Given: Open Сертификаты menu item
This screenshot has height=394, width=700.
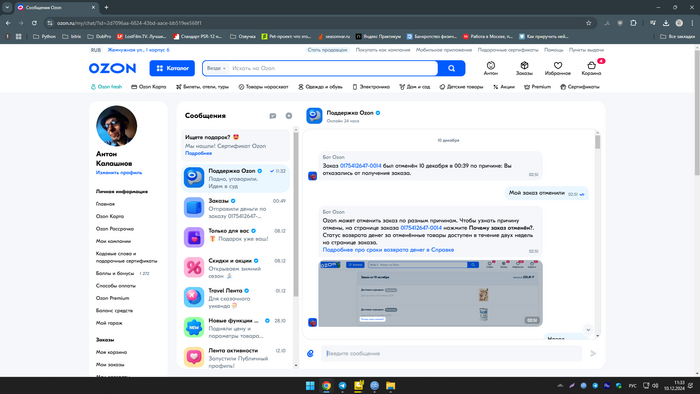Looking at the screenshot, I should point(580,87).
